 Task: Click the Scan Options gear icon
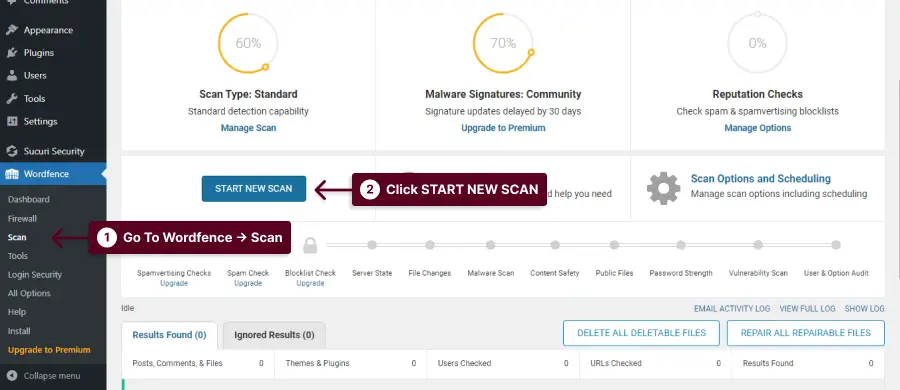click(664, 188)
